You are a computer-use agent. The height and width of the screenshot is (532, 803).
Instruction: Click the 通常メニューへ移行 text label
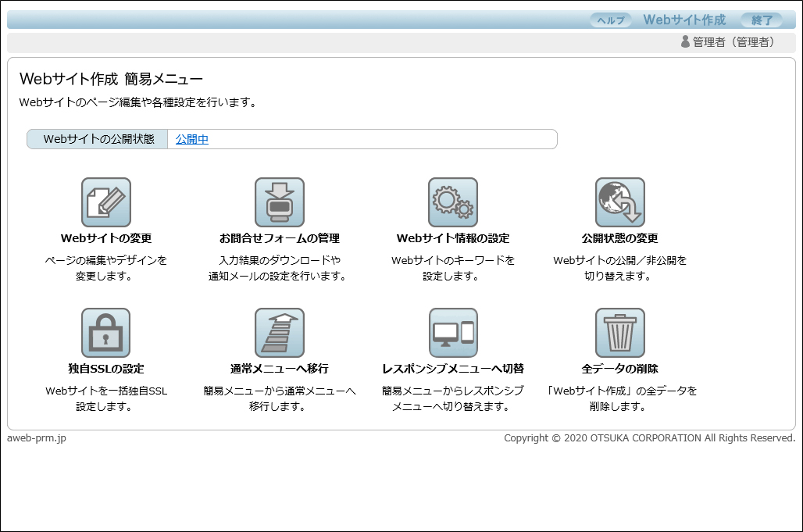click(x=280, y=369)
